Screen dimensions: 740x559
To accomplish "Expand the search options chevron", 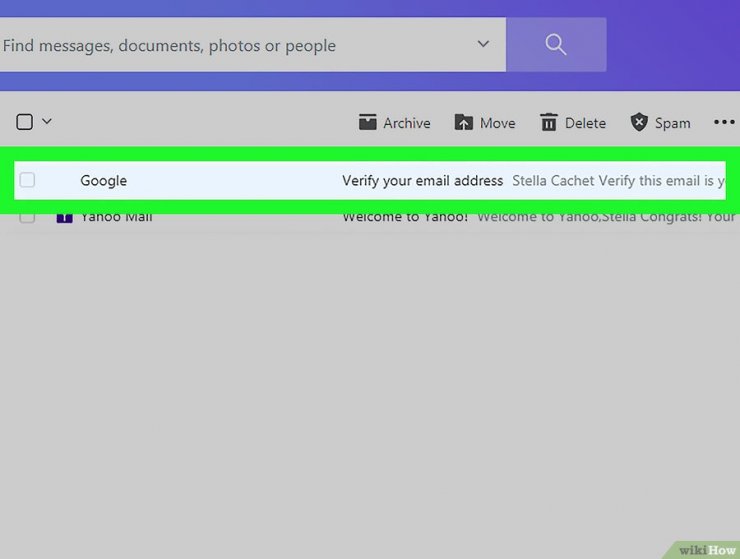I will [x=483, y=44].
